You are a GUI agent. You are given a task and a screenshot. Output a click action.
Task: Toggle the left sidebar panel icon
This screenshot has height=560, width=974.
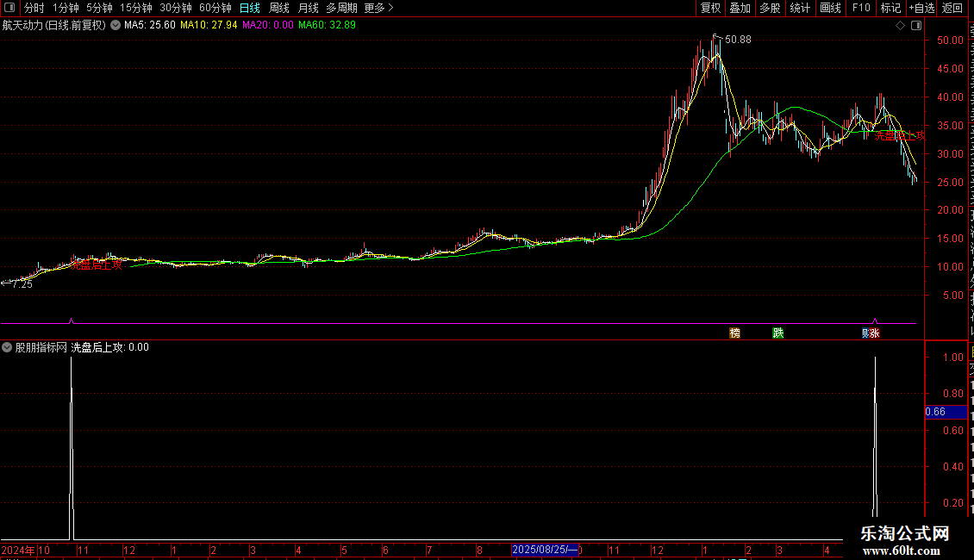[9, 8]
